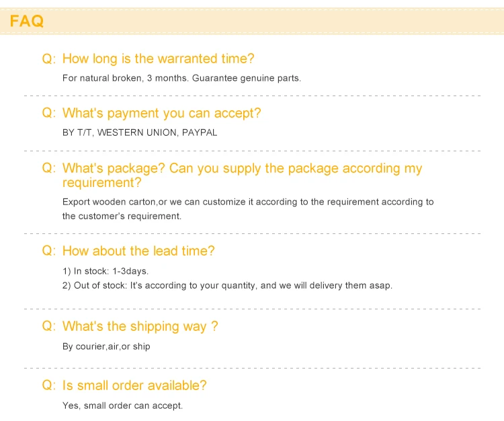The height and width of the screenshot is (421, 504).
Task: Click the 'Export wooden carton' answer text
Action: pyautogui.click(x=248, y=202)
